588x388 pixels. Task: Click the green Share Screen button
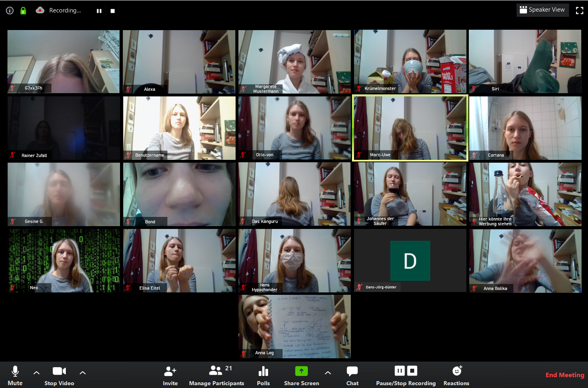coord(301,372)
